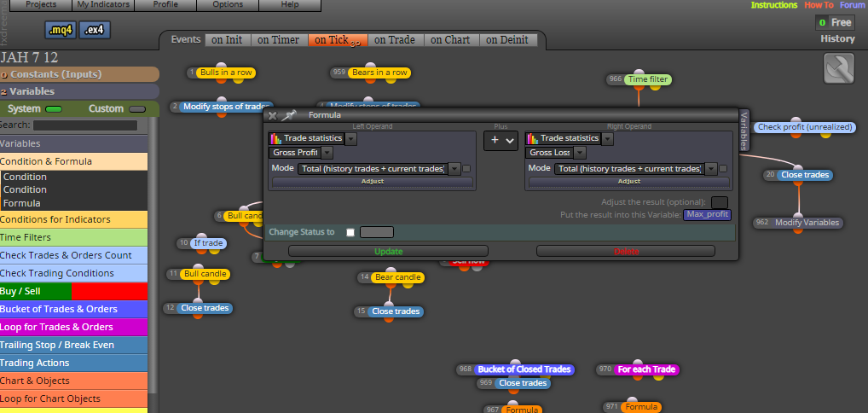Open the wrench settings icon

(x=839, y=69)
